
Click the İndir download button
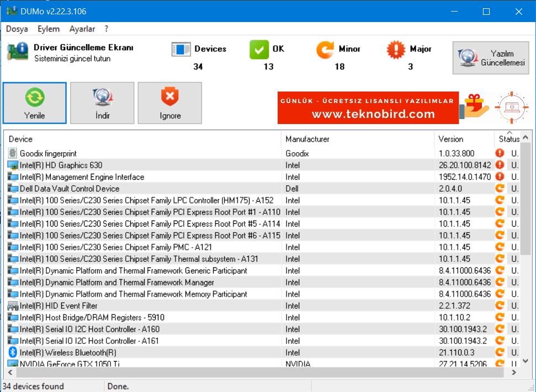[x=102, y=103]
